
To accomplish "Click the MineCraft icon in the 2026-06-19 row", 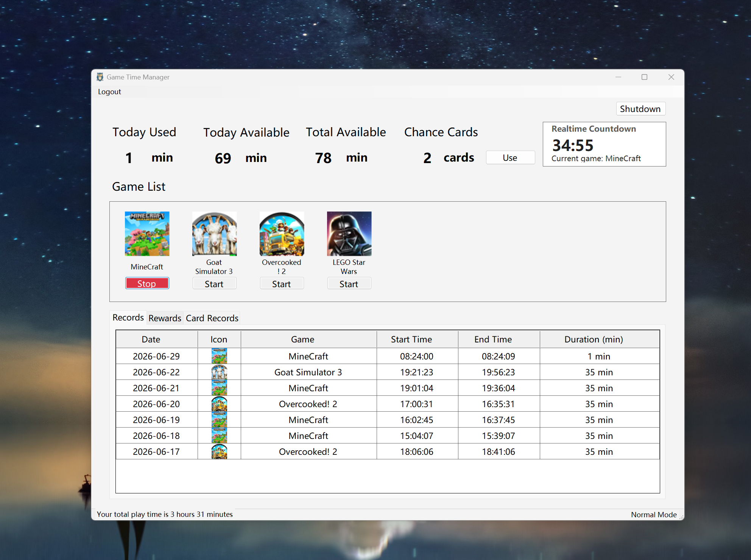I will click(x=219, y=420).
